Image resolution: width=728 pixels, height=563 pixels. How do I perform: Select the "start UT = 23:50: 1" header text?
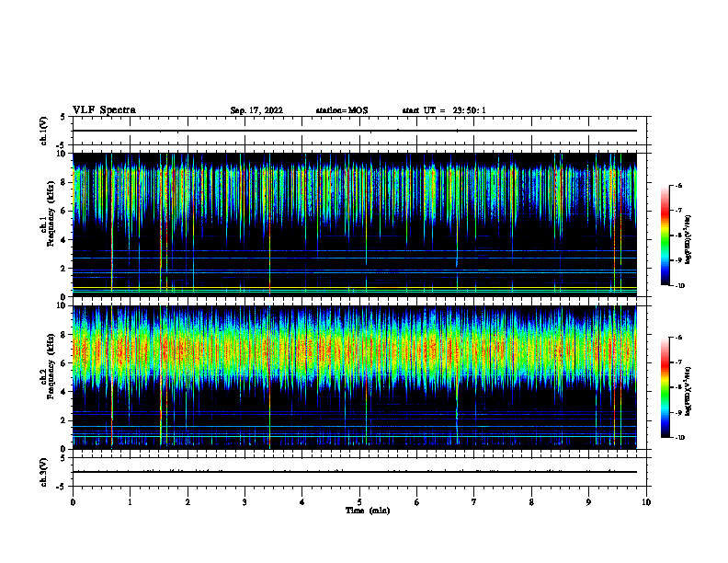coord(444,110)
